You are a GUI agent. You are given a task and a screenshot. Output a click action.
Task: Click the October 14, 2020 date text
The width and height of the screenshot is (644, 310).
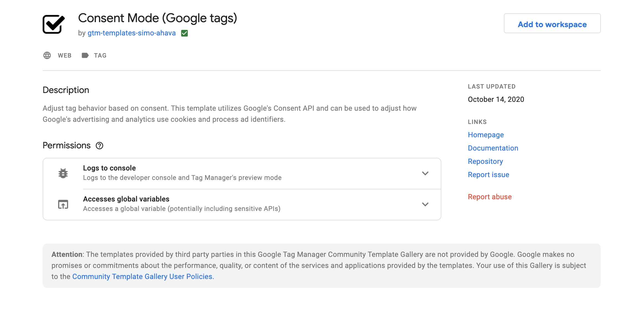point(496,99)
